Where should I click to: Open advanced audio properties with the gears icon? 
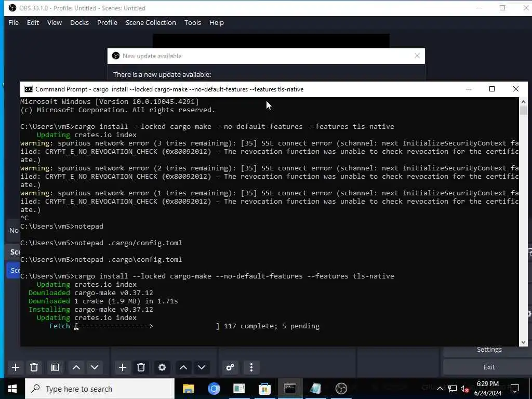coord(230,367)
